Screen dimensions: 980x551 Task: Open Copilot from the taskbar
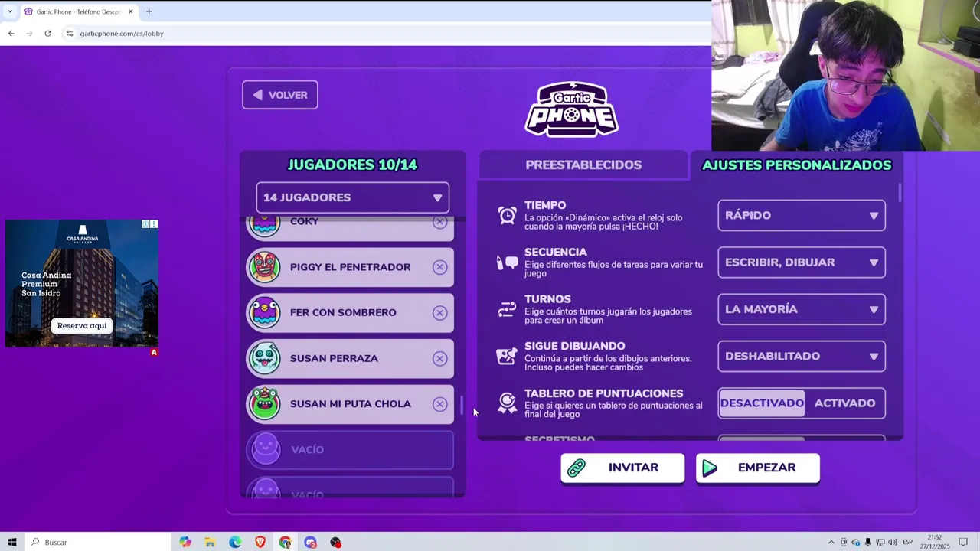185,542
